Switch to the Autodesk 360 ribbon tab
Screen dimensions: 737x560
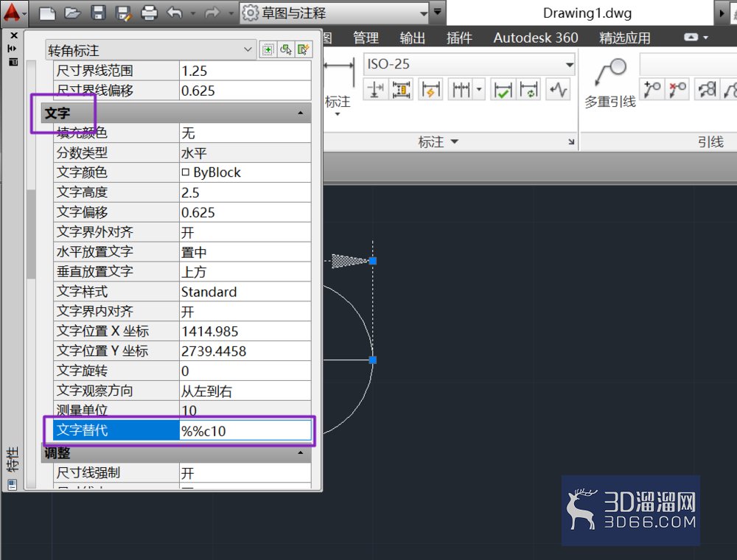(x=535, y=38)
